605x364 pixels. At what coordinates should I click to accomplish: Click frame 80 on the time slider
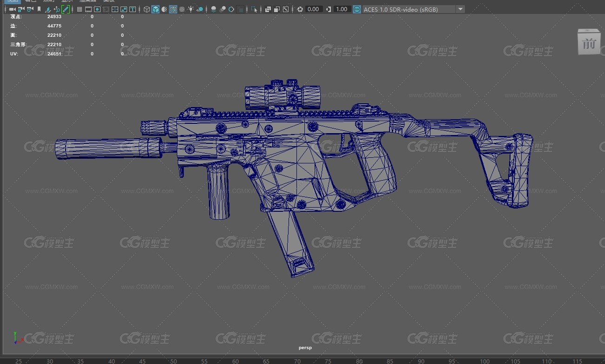coord(359,361)
